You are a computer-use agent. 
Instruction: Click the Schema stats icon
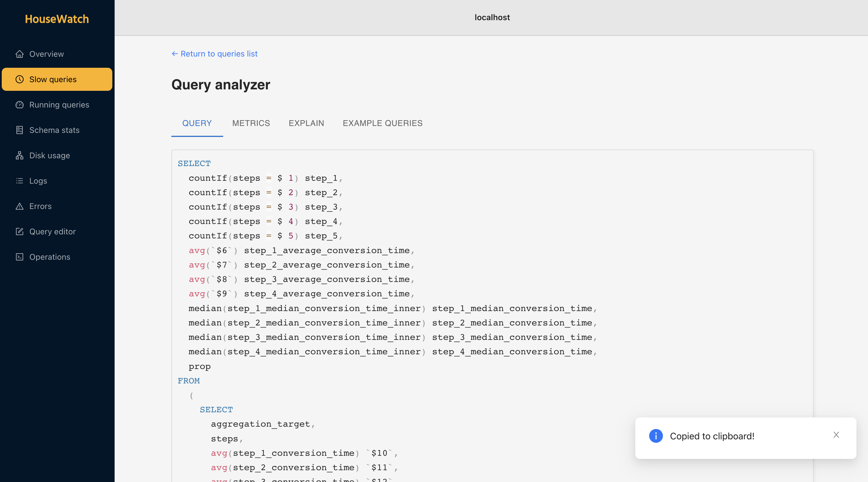pos(20,130)
